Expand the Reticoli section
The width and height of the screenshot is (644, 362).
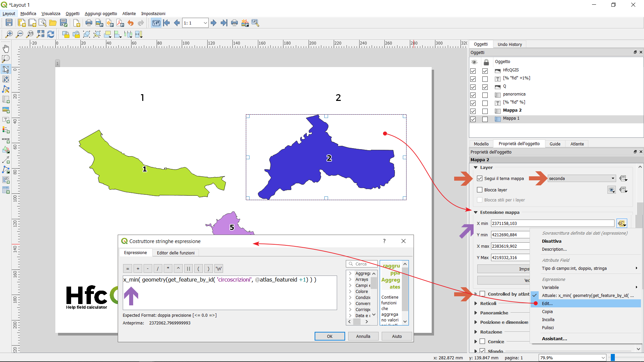tap(476, 304)
